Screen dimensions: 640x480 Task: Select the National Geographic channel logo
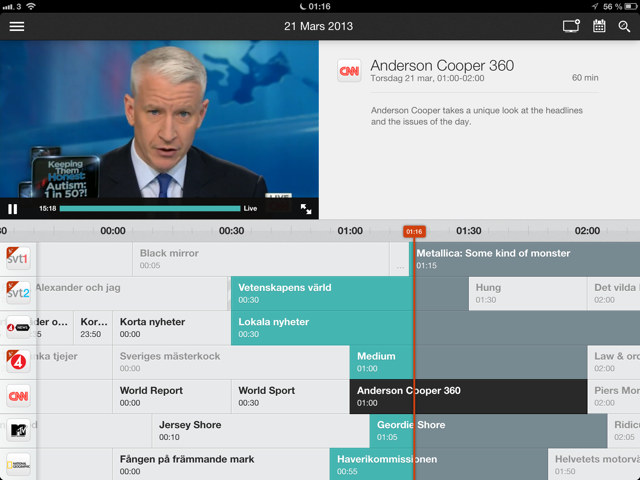[18, 464]
